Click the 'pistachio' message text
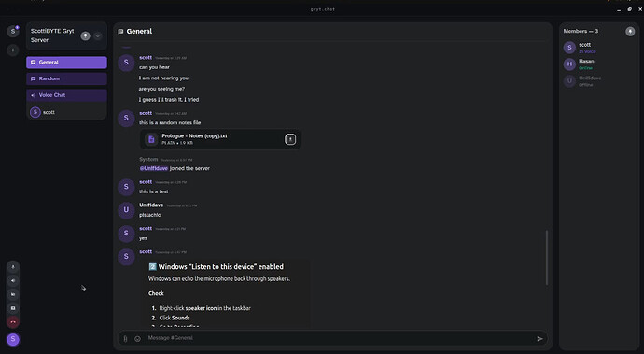This screenshot has height=354, width=644. point(150,215)
